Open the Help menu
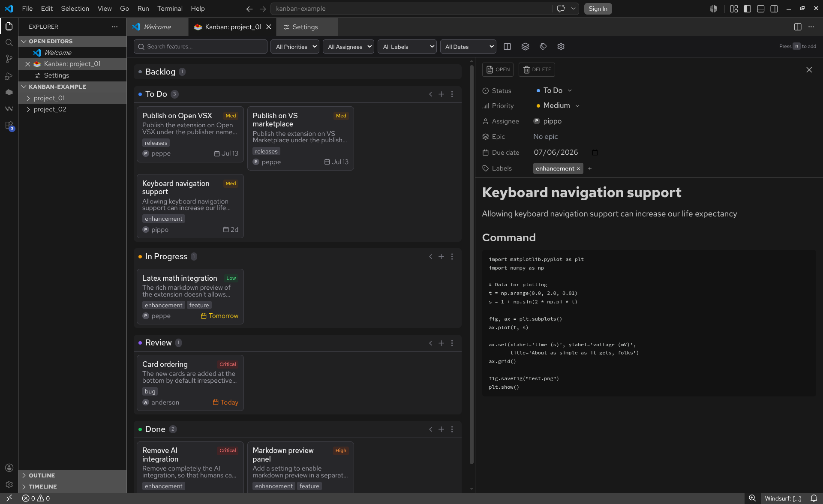This screenshot has height=504, width=823. [x=198, y=9]
